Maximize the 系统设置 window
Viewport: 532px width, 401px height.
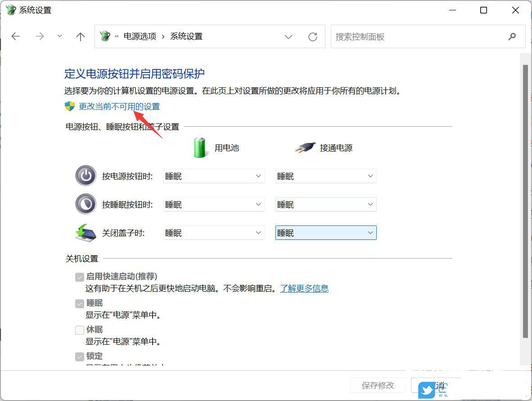click(x=483, y=10)
